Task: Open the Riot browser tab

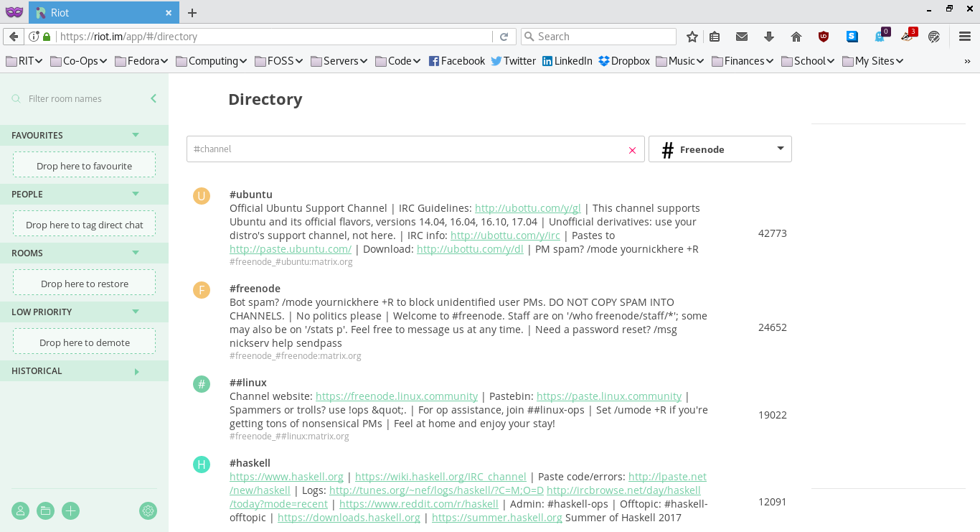Action: [100, 12]
